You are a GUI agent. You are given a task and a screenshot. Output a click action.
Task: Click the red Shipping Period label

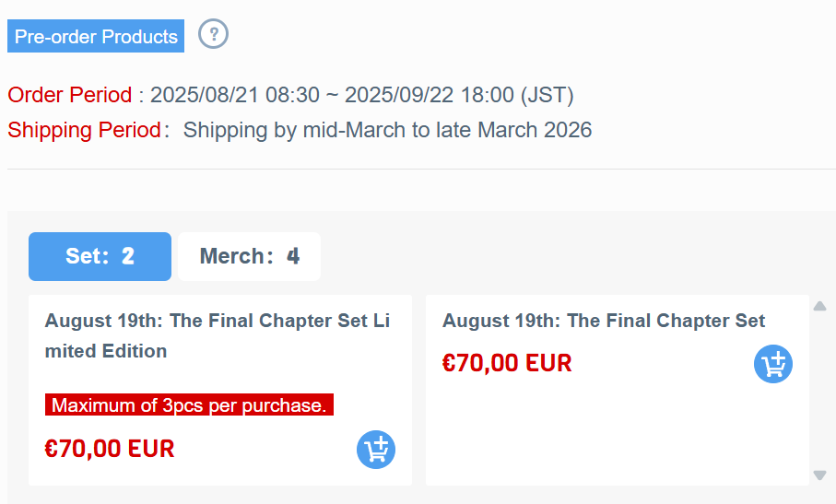tap(84, 130)
